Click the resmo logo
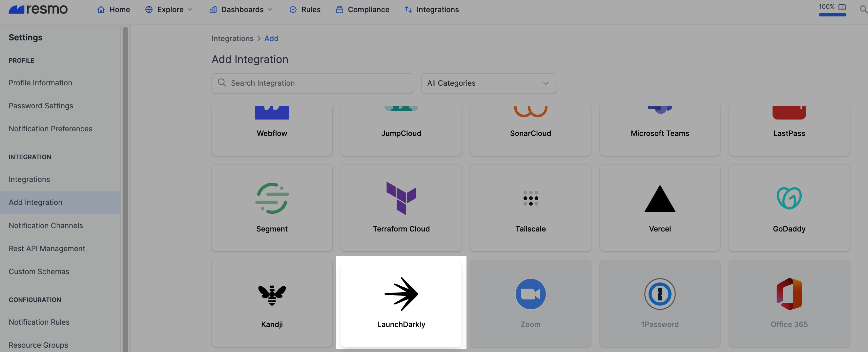868x352 pixels. pyautogui.click(x=38, y=9)
